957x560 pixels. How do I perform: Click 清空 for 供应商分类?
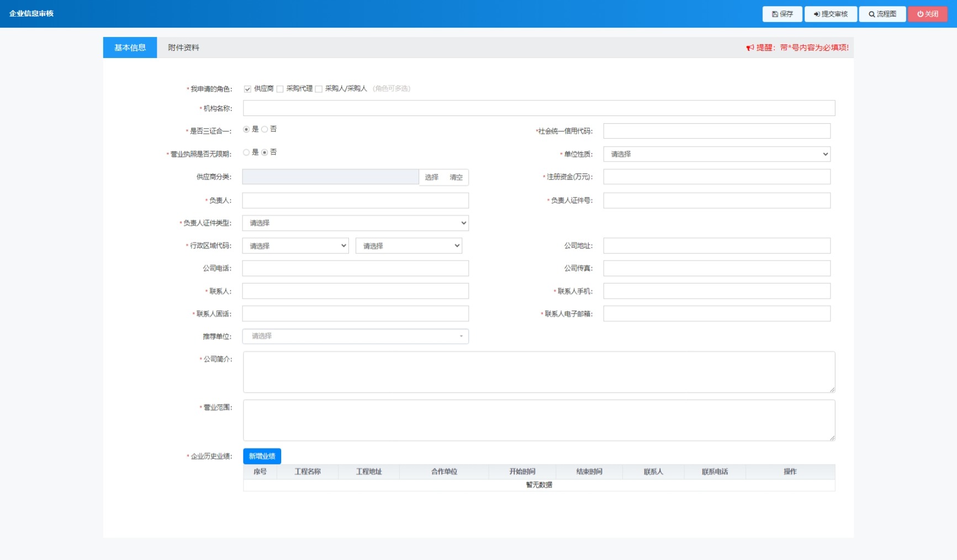(456, 177)
